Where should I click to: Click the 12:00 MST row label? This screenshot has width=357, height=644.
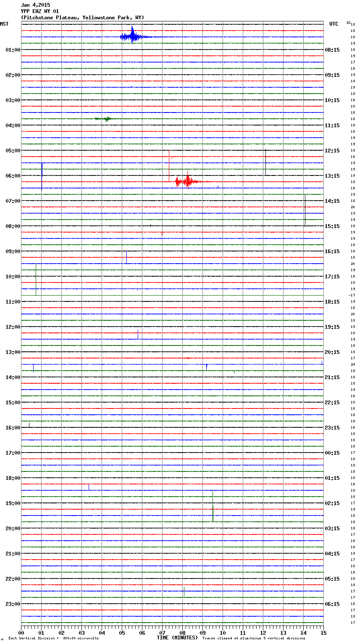point(13,327)
